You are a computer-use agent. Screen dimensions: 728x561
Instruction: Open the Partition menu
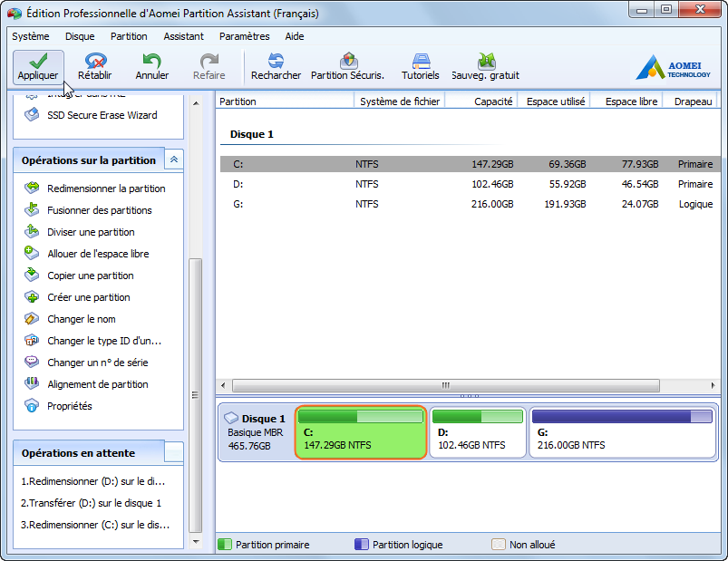pos(129,36)
